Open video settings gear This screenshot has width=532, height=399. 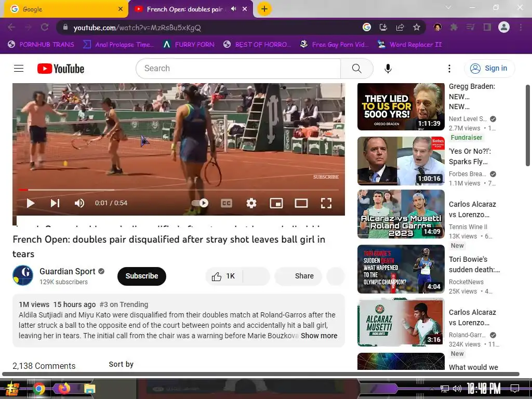point(251,203)
